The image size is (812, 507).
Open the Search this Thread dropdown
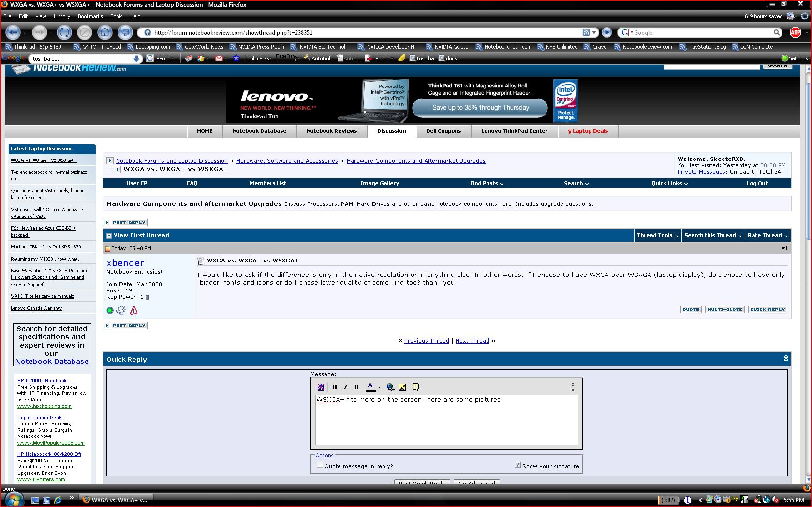click(713, 235)
